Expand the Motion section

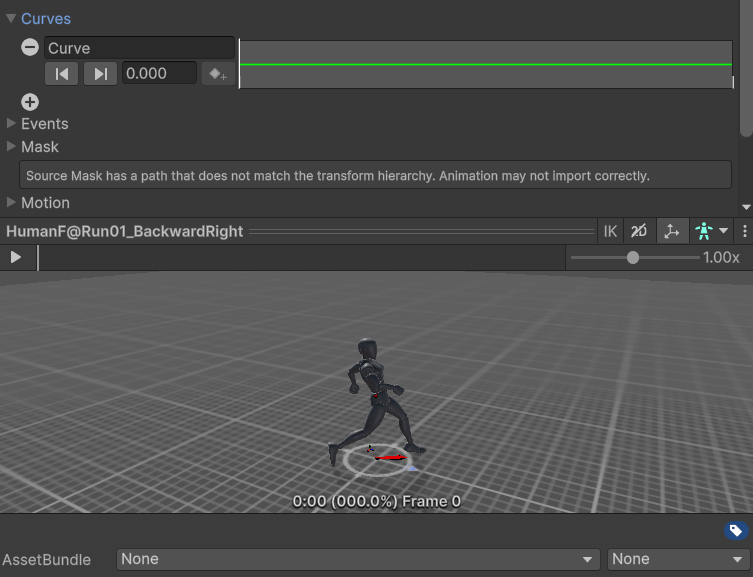(x=11, y=203)
